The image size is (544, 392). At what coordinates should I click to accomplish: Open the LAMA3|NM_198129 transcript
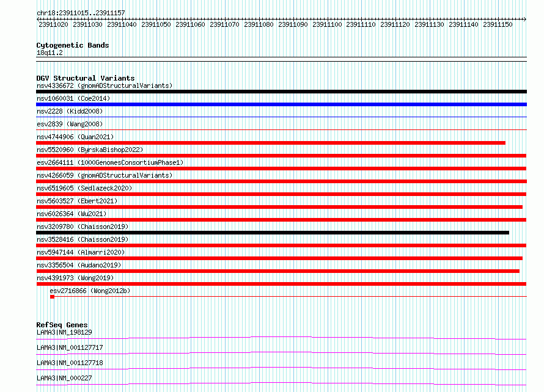(64, 332)
